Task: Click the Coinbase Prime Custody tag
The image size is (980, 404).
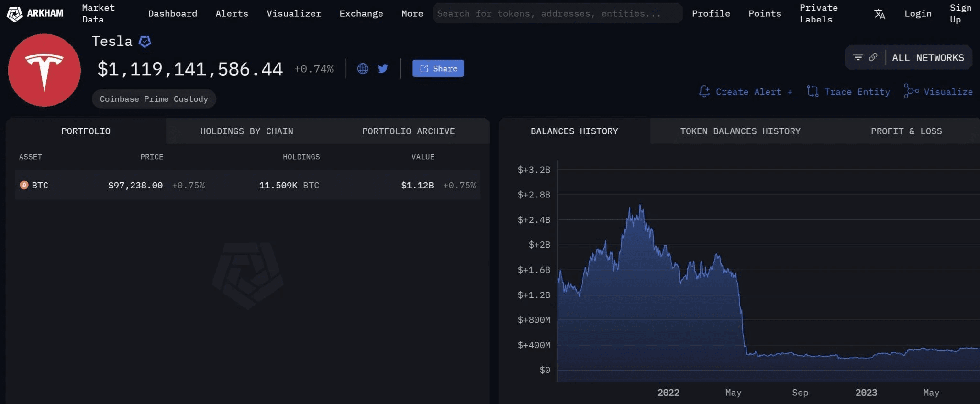Action: (x=154, y=99)
